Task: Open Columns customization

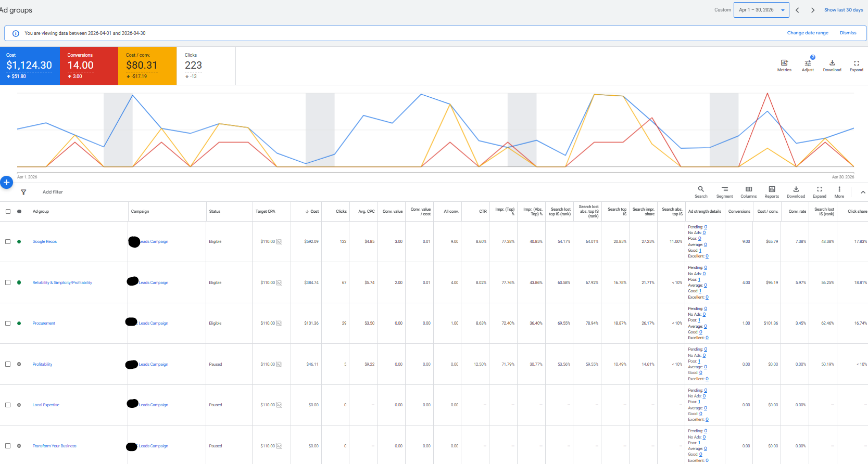Action: click(x=749, y=192)
